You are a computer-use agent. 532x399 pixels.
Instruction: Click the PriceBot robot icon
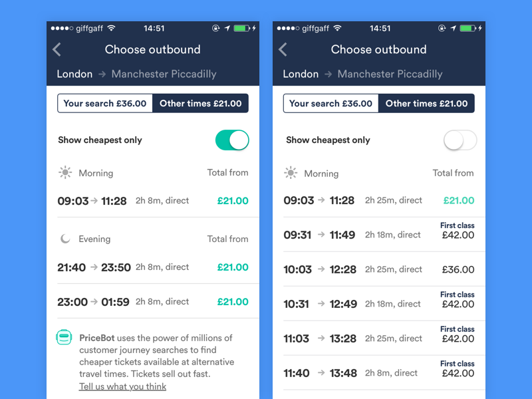click(x=64, y=338)
